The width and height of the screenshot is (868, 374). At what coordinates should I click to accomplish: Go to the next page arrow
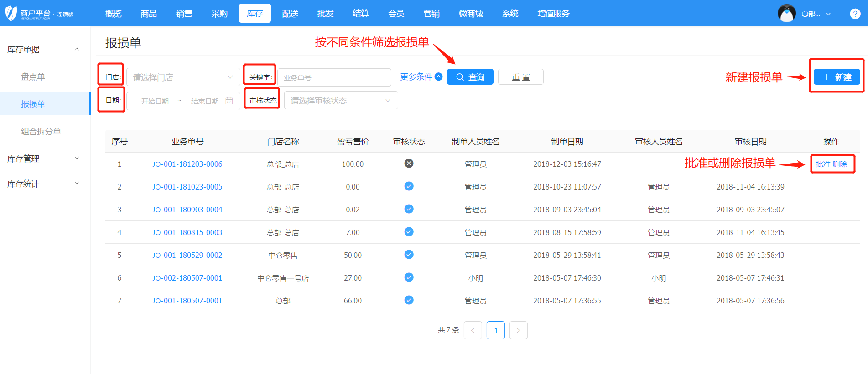tap(518, 330)
